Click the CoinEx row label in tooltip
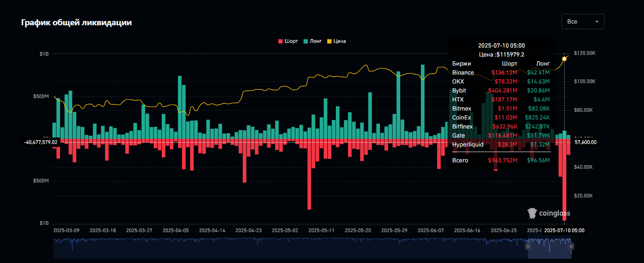This screenshot has width=644, height=263. pyautogui.click(x=461, y=117)
